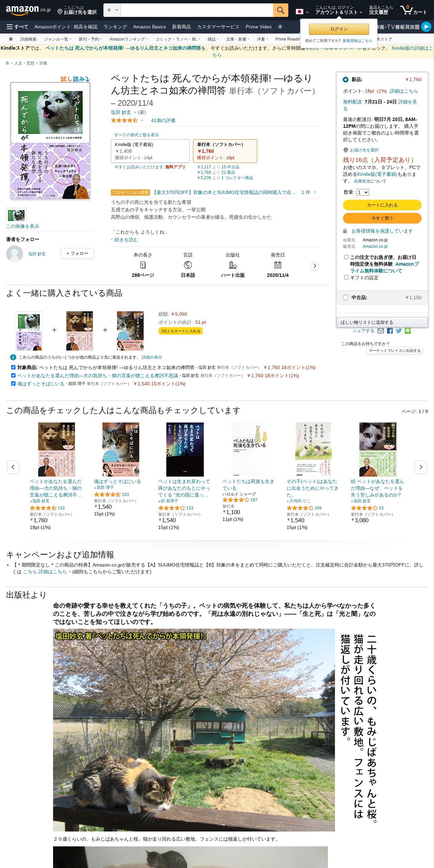Open Amazon Basics in navigation bar

149,27
